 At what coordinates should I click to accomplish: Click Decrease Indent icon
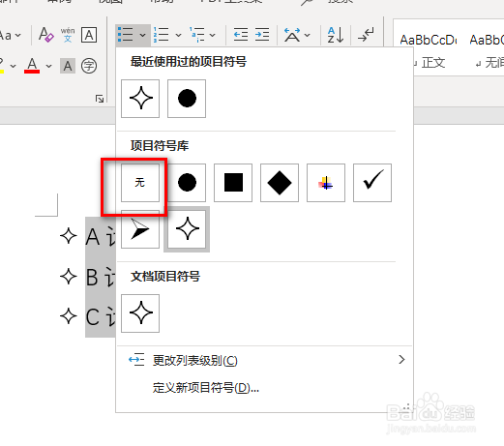pos(241,35)
